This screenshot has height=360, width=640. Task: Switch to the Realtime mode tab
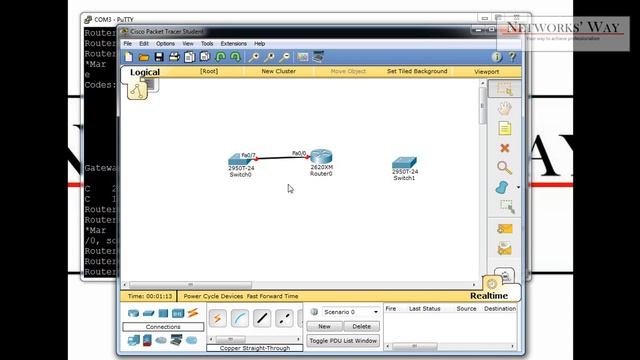[x=489, y=296]
